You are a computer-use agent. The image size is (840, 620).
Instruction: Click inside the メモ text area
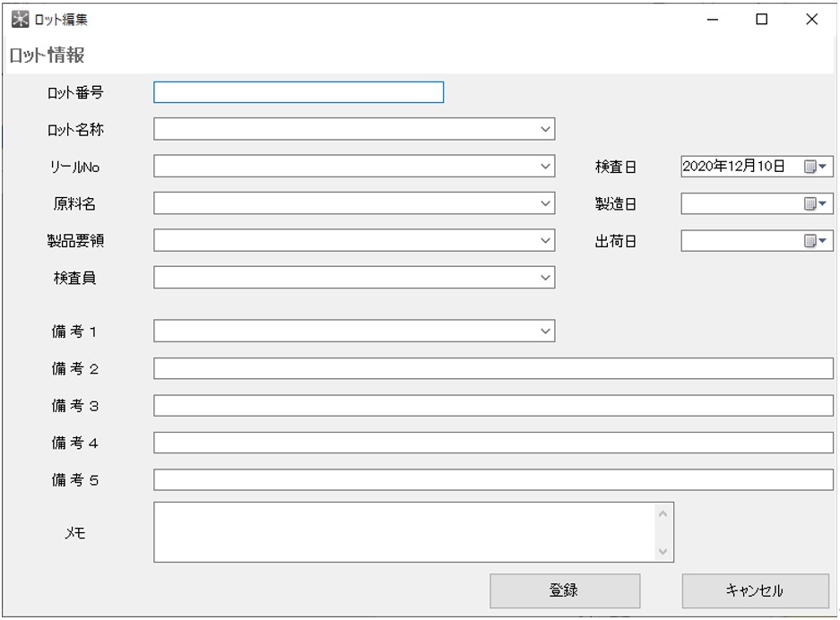[x=403, y=532]
